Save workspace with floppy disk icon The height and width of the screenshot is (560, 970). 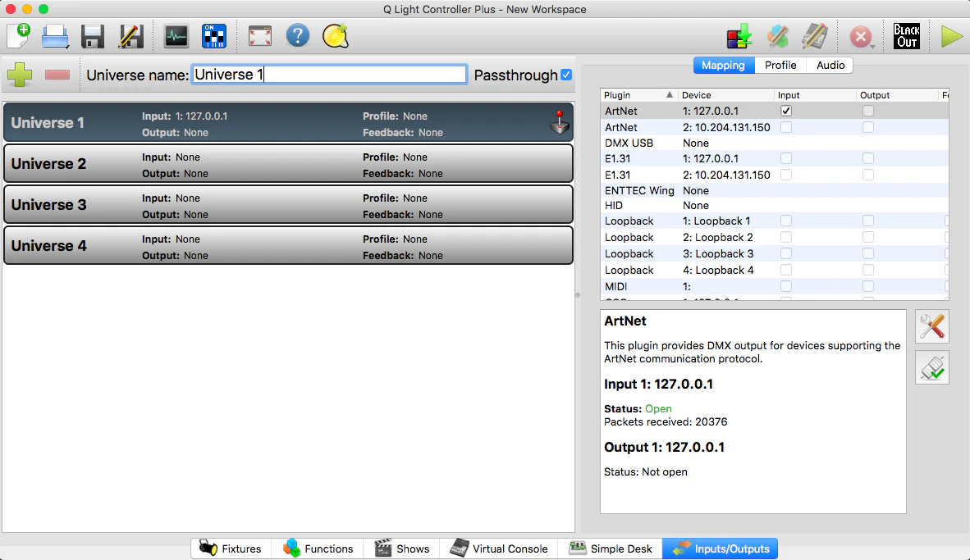[93, 36]
